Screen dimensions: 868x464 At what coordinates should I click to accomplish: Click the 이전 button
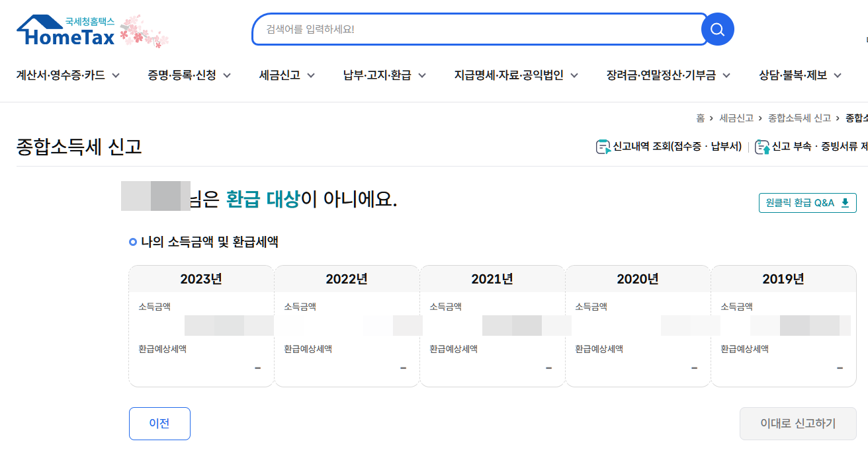[159, 424]
